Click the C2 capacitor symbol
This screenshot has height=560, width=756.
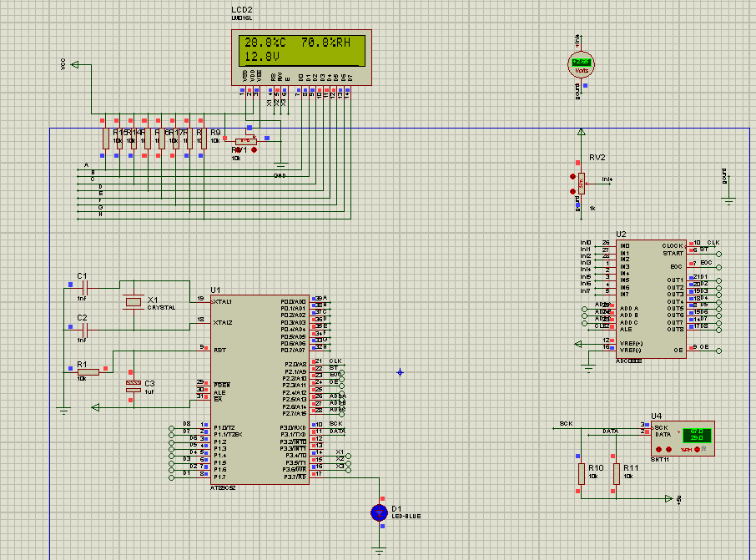click(x=84, y=330)
